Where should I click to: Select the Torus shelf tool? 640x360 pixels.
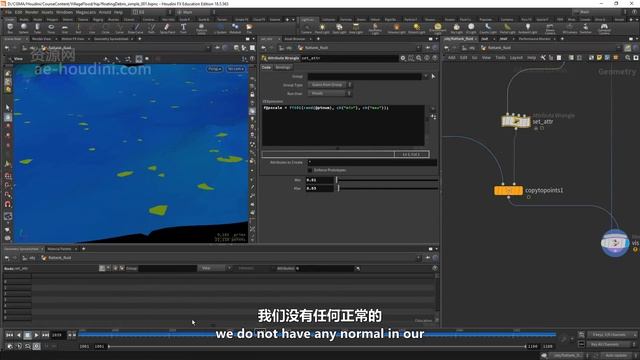click(x=51, y=28)
